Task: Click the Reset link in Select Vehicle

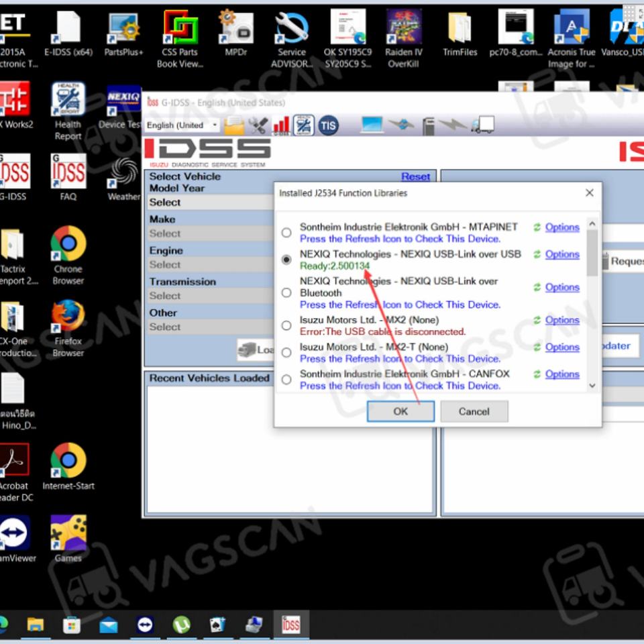Action: click(416, 176)
